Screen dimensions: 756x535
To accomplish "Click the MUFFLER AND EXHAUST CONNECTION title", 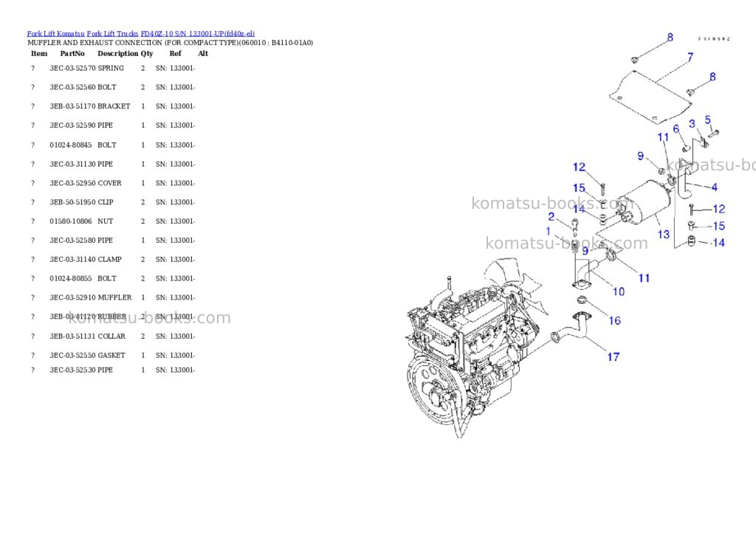I will 171,42.
